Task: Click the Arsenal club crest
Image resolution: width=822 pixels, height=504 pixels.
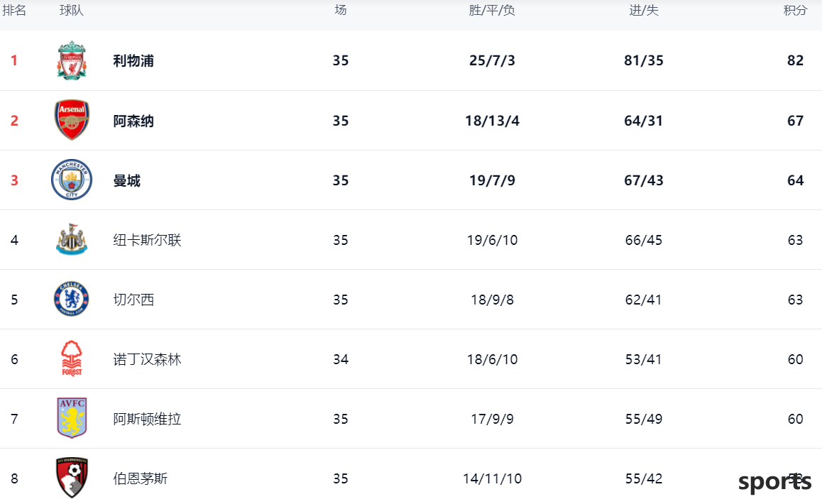Action: tap(72, 120)
